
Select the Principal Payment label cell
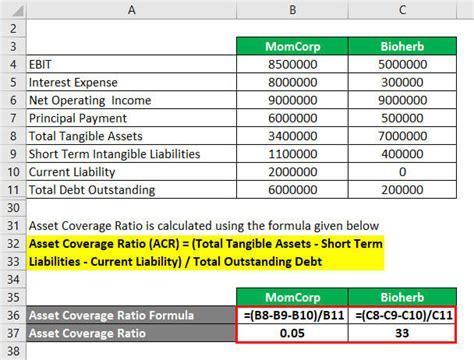(x=131, y=118)
